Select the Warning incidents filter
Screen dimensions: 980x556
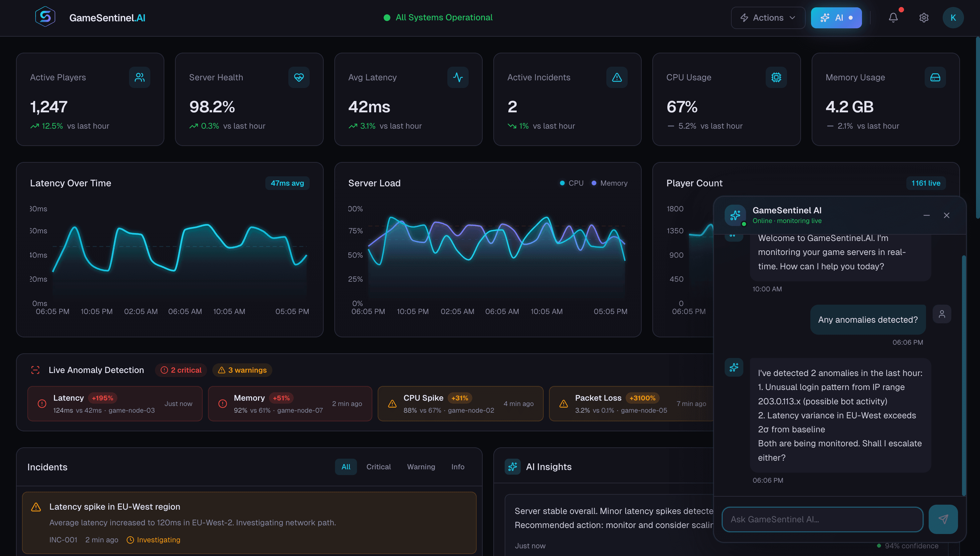coord(421,466)
